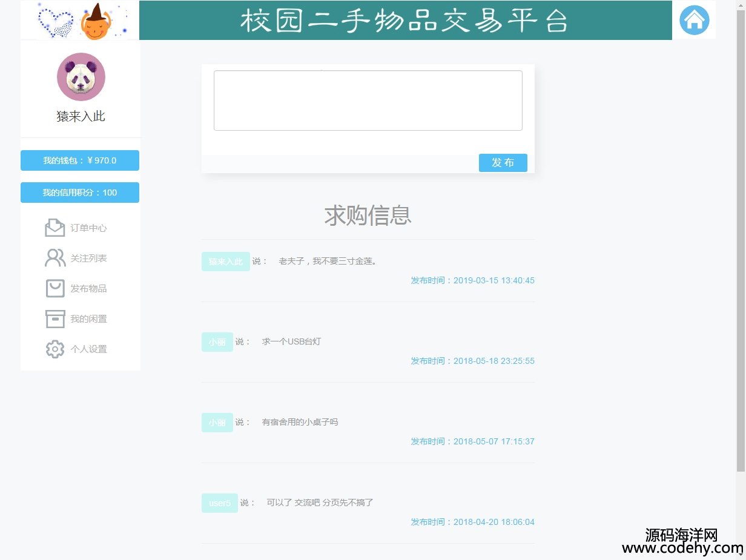Click the 小丽 tag on the 小桌子 post
746x560 pixels.
217,423
